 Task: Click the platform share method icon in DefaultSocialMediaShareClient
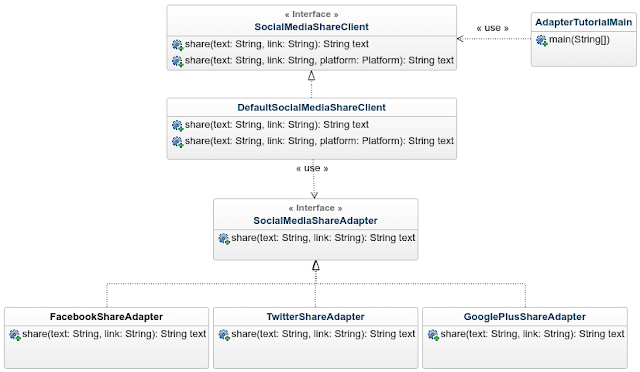(x=178, y=141)
